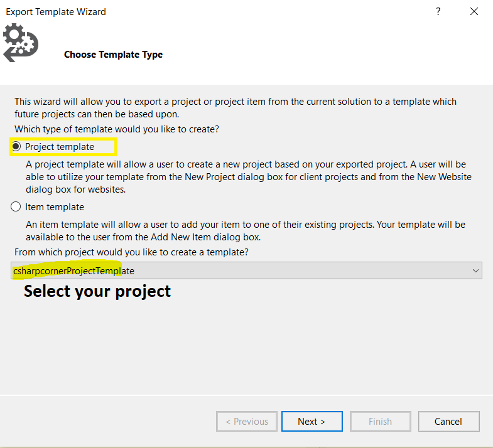The width and height of the screenshot is (493, 448).
Task: Click the Choose Template Type heading
Action: tap(113, 55)
